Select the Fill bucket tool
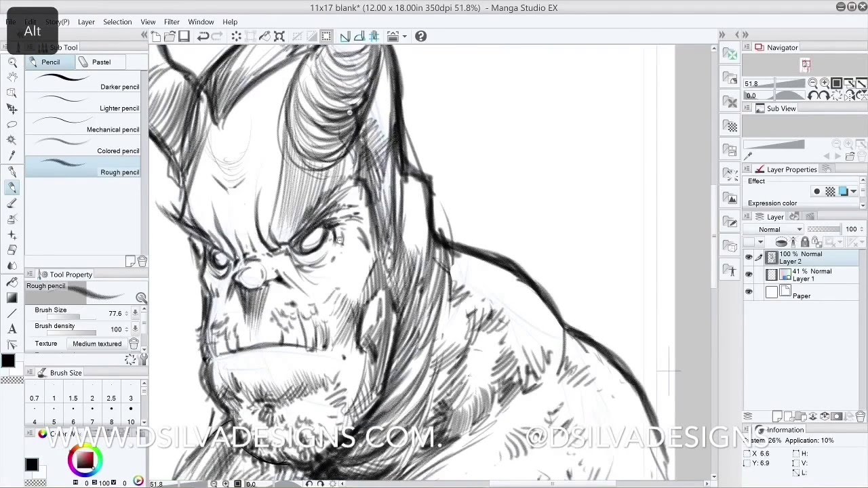This screenshot has width=868, height=488. point(12,282)
